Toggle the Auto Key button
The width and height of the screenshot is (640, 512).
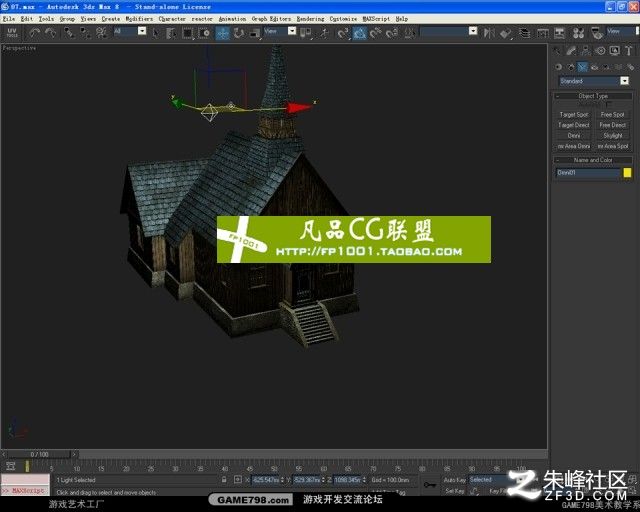tap(454, 480)
